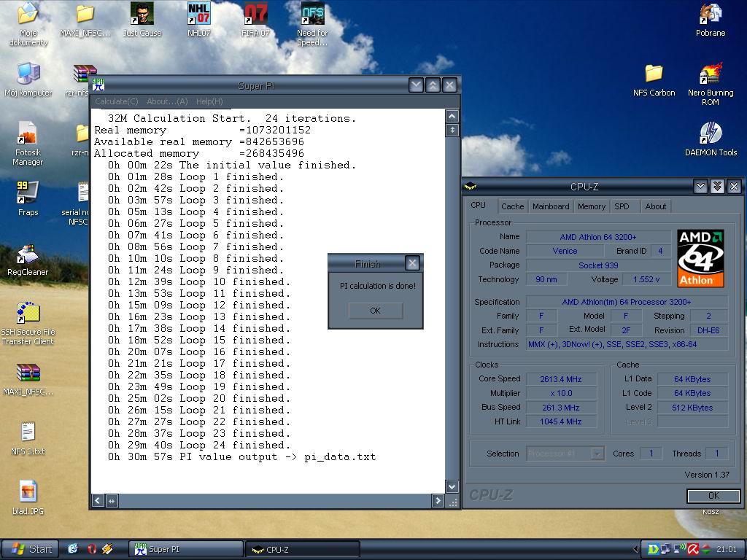This screenshot has width=747, height=560.
Task: Switch to the Cache tab in CPU-Z
Action: [x=512, y=206]
